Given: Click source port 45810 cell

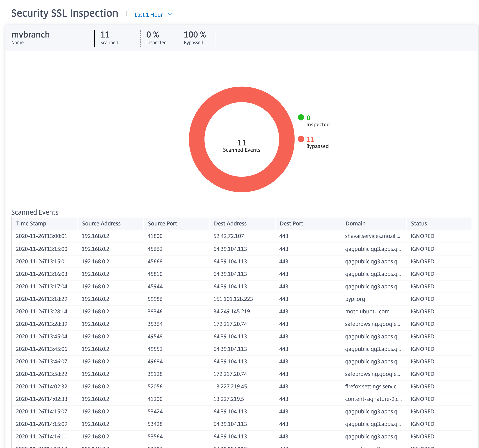Looking at the screenshot, I should coord(155,274).
